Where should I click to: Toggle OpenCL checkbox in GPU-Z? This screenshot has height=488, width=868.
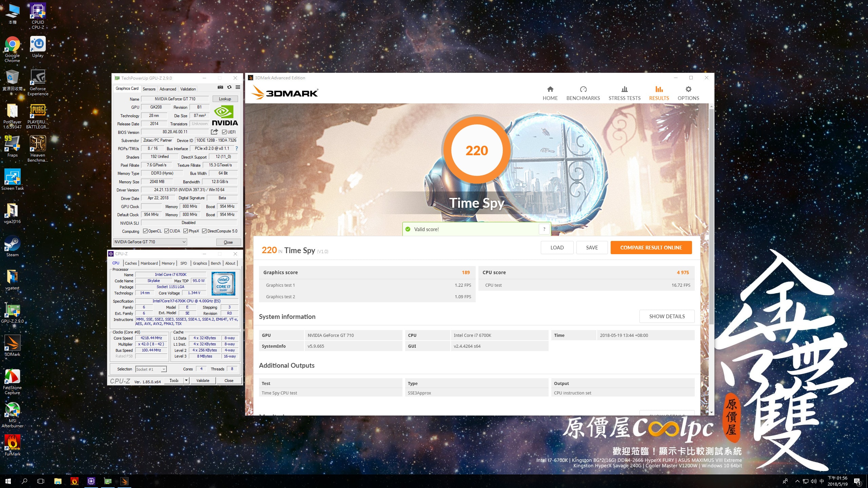145,231
